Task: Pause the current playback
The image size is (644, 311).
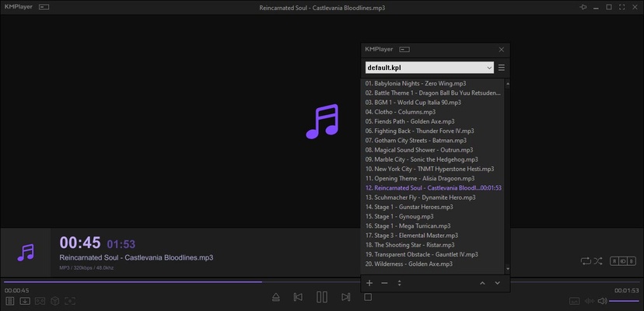Action: pos(322,297)
